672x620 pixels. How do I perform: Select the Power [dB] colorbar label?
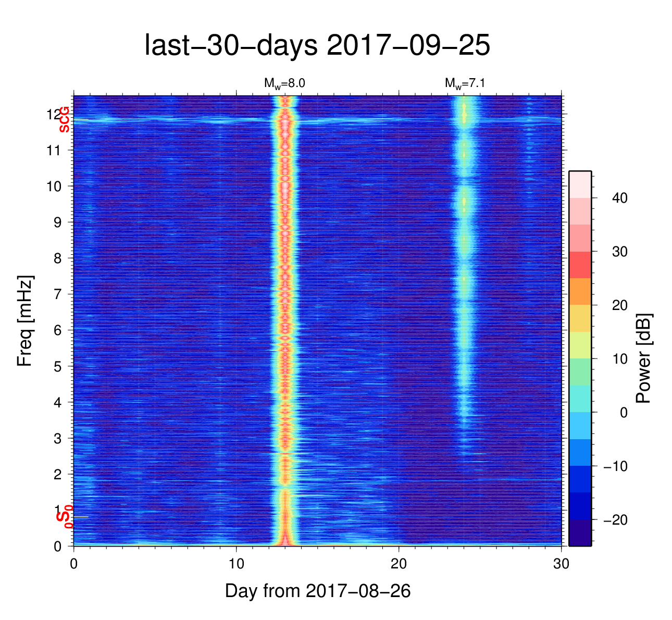point(644,358)
